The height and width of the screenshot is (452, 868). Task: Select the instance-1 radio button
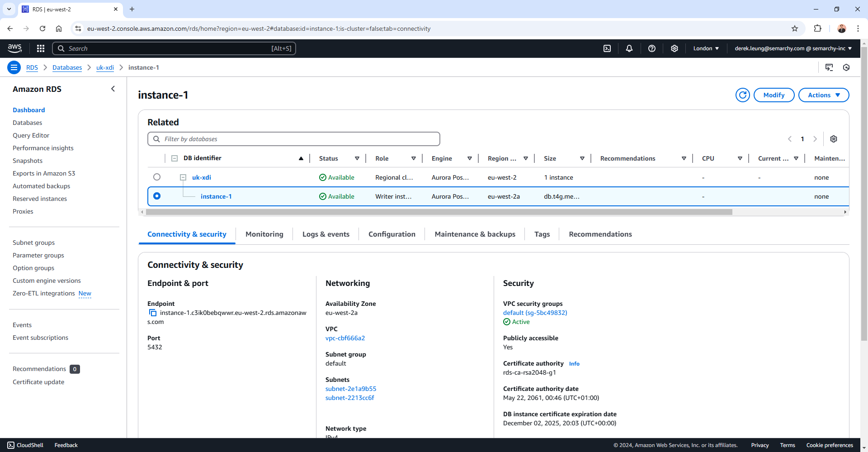pos(157,196)
